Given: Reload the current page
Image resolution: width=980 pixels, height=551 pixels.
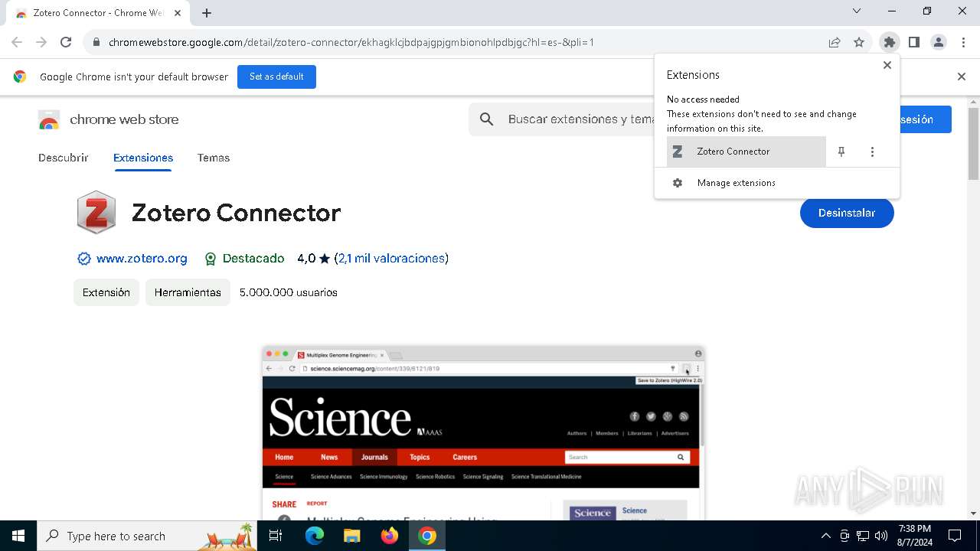Looking at the screenshot, I should 66,42.
